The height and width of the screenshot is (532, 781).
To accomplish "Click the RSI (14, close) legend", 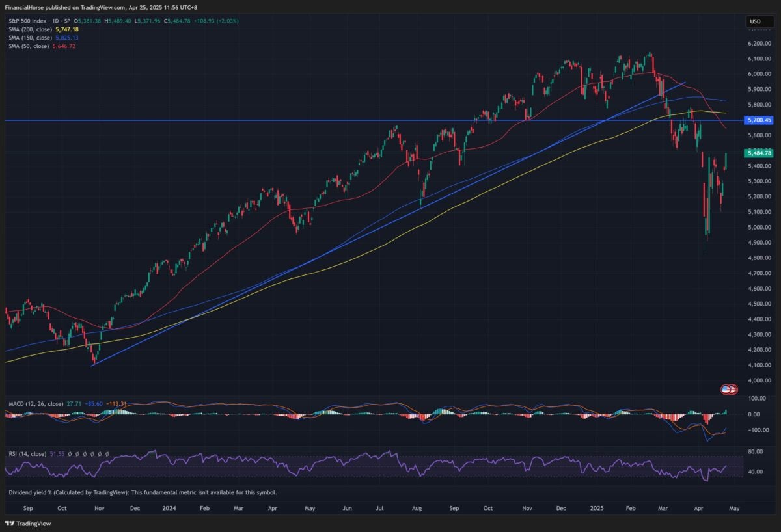I will click(27, 453).
